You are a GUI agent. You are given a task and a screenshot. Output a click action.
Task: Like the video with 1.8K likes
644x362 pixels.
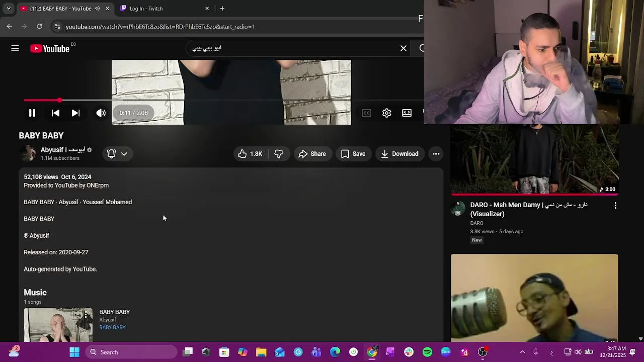[250, 154]
